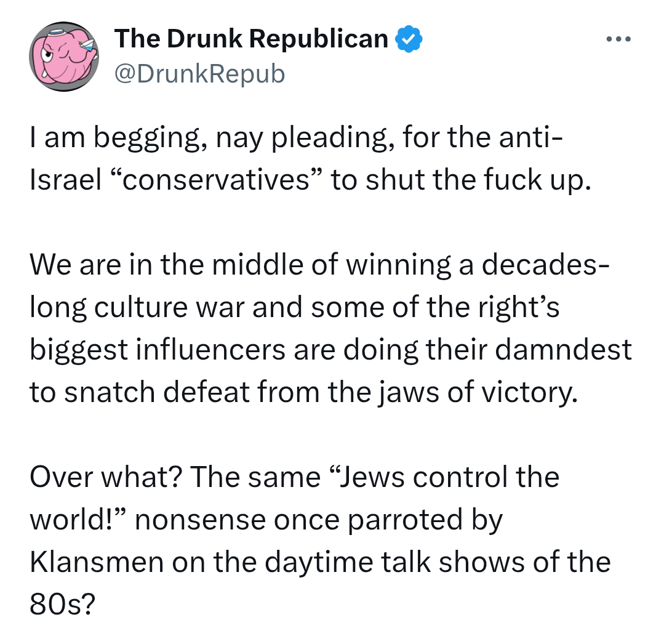
Task: Open the three-dot more options menu
Action: [x=618, y=39]
